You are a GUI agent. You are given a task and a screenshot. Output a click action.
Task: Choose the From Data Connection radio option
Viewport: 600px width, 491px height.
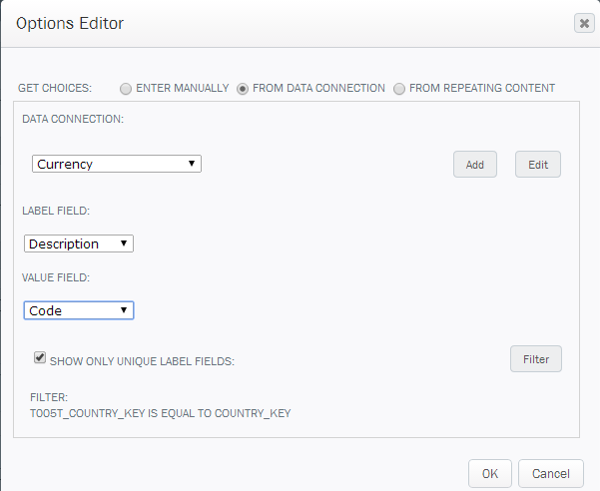(242, 89)
